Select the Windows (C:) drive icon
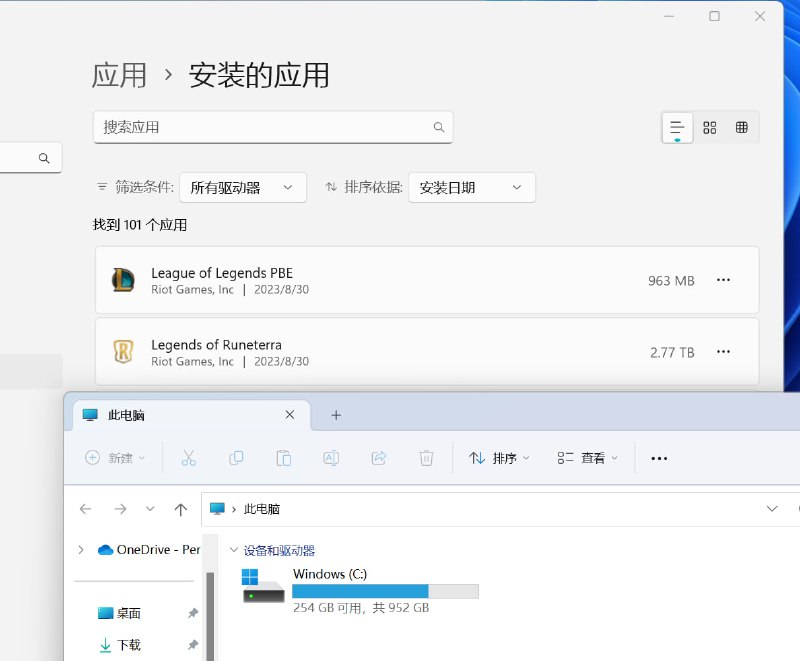Image resolution: width=800 pixels, height=661 pixels. click(263, 586)
